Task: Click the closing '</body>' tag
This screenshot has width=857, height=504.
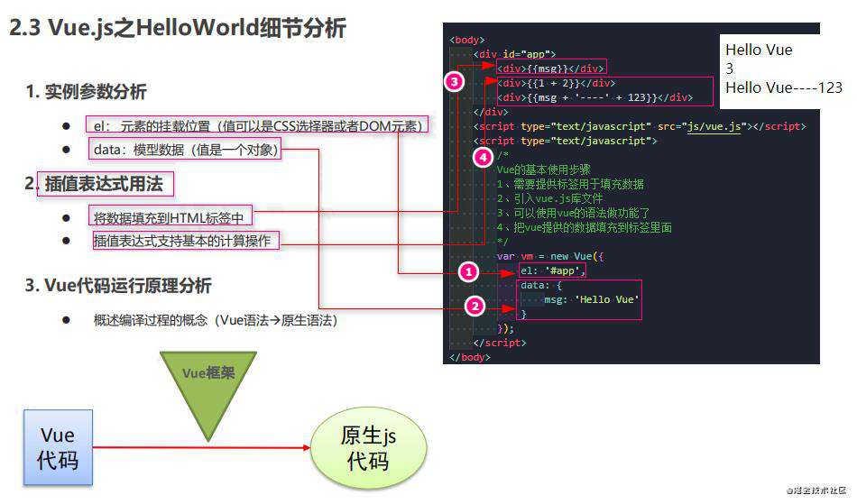Action: click(x=470, y=357)
